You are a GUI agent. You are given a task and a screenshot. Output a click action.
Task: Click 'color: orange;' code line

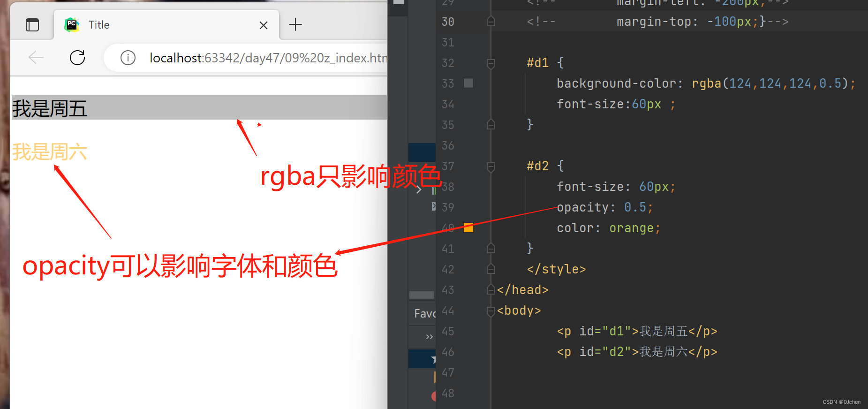pos(608,228)
